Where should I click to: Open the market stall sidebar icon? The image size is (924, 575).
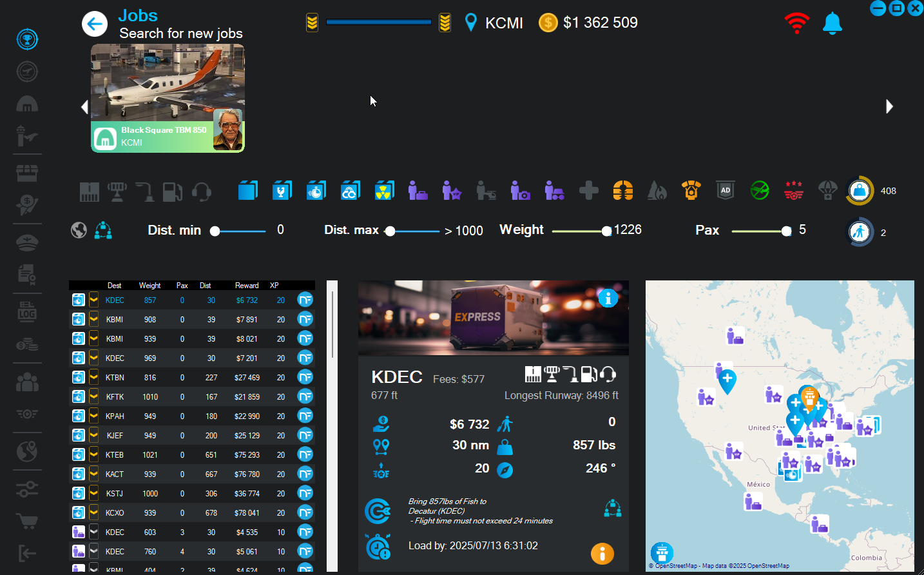point(27,173)
